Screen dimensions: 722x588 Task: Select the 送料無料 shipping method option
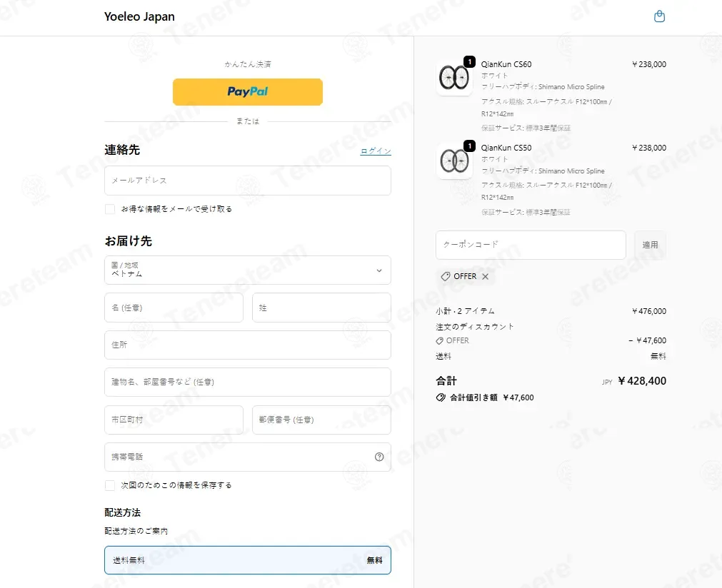pos(248,560)
